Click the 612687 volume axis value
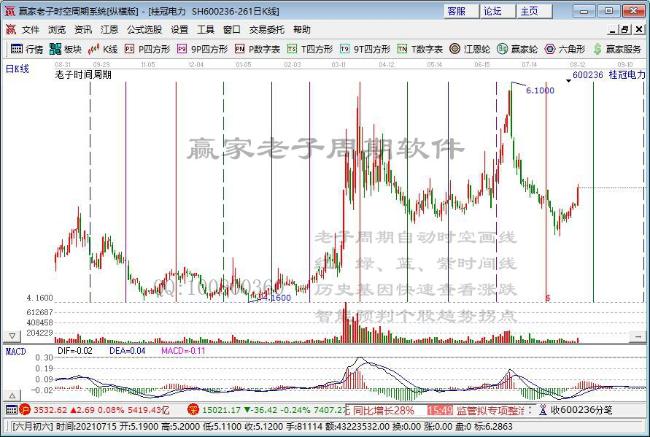The image size is (650, 437). (40, 312)
